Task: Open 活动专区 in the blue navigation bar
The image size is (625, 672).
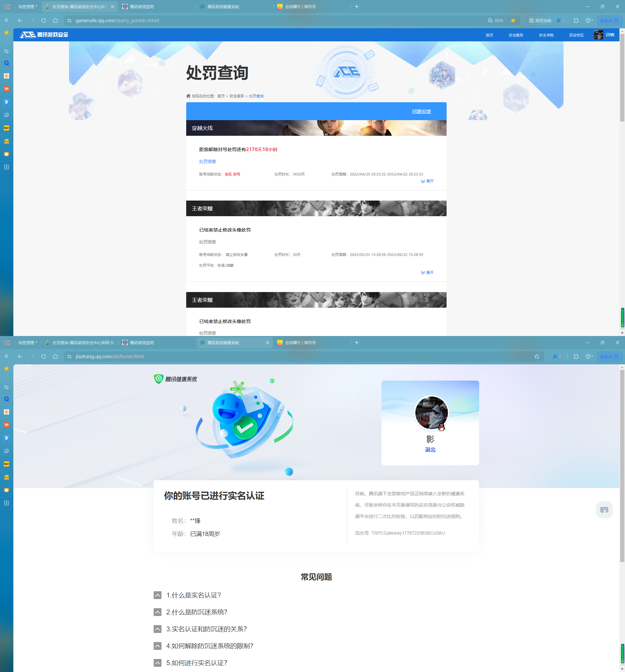Action: 576,35
